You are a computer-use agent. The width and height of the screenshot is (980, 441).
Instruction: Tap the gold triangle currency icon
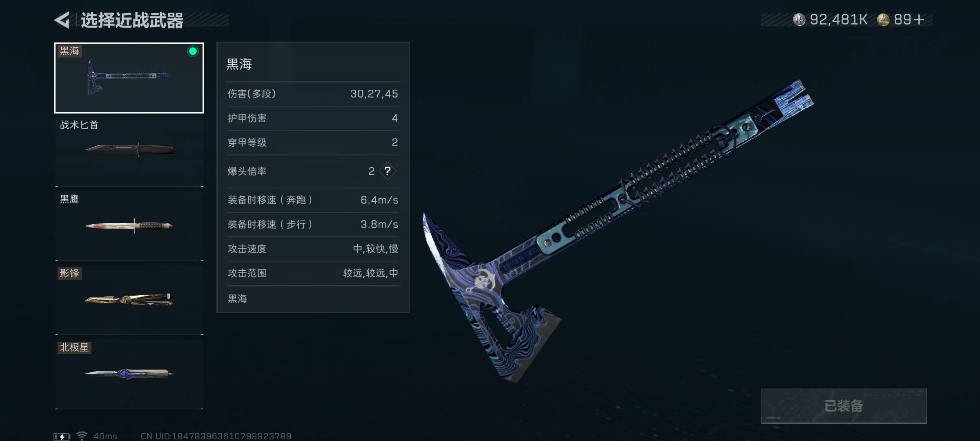(x=883, y=20)
